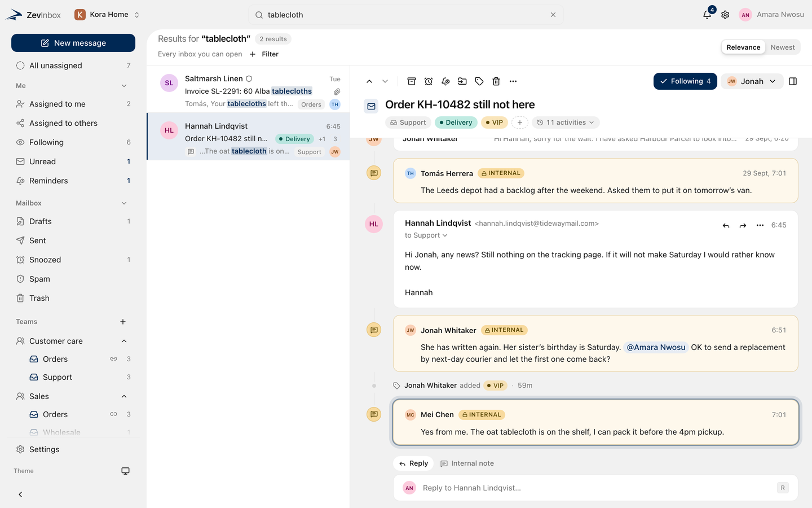The image size is (812, 508).
Task: Open the Reminders folder
Action: pos(73,181)
